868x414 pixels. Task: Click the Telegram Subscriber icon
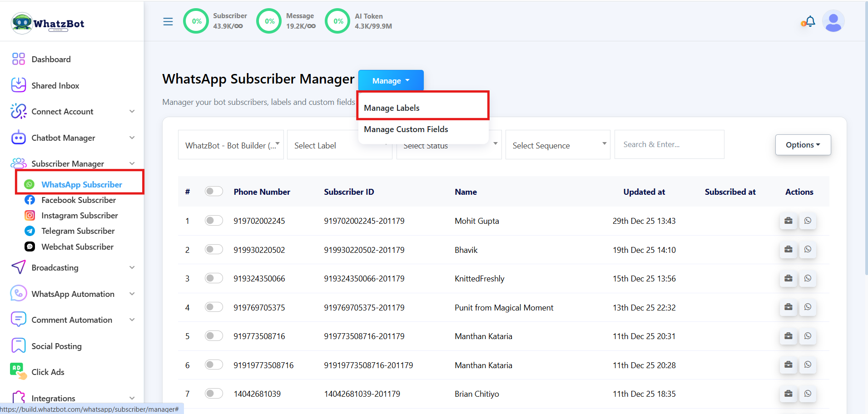point(30,231)
